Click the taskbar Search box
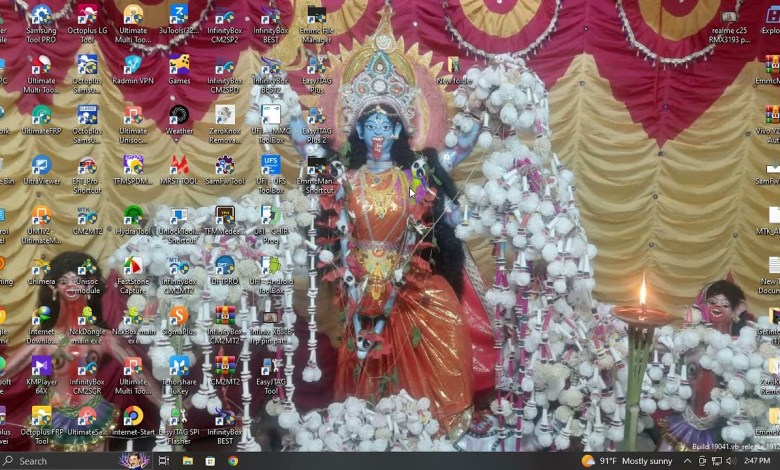 pyautogui.click(x=60, y=461)
